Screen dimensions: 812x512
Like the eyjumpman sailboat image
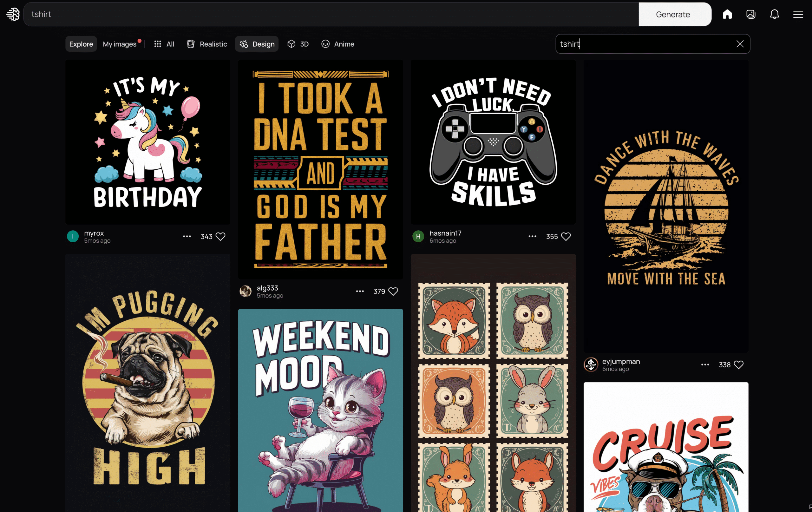[x=738, y=364]
